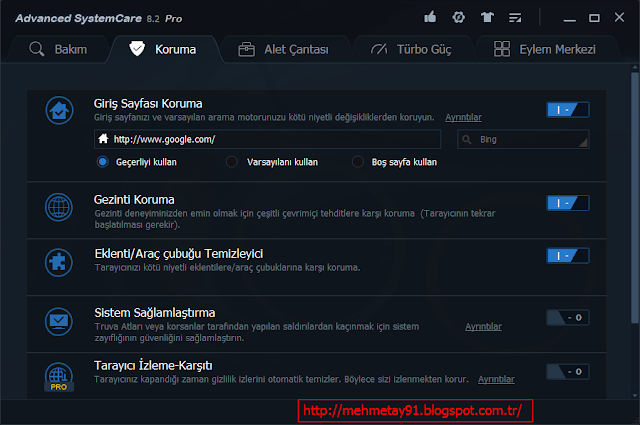Select the Boş sayfa kullan radio button
This screenshot has width=640, height=425.
[x=358, y=162]
